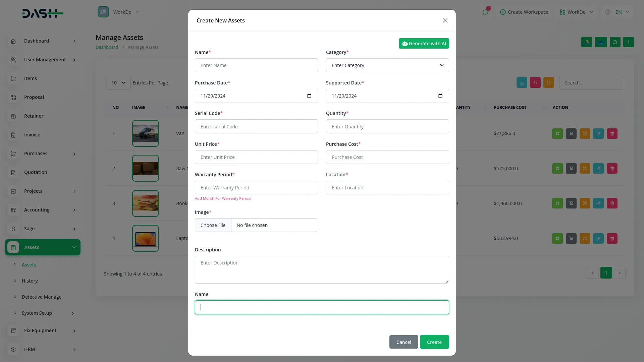This screenshot has height=362, width=644.
Task: Expand the EN language selector
Action: [x=618, y=12]
